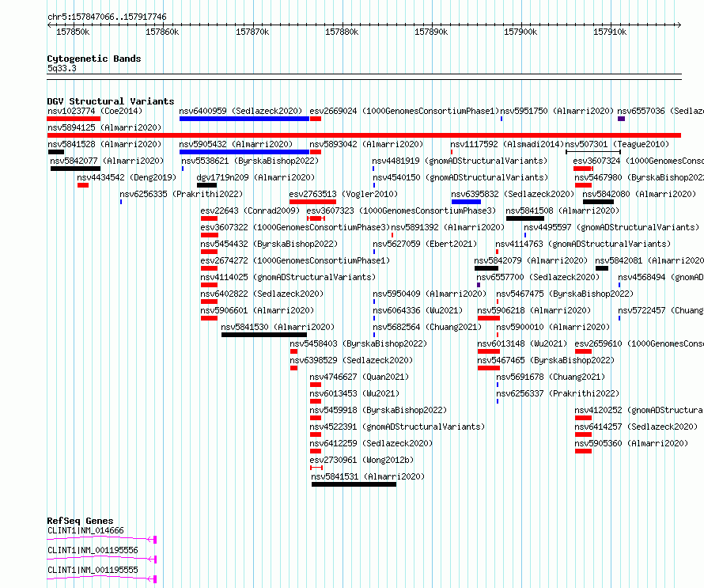Click the purple nsv6557036 variant marker
Image resolution: width=704 pixels, height=588 pixels.
(x=622, y=119)
